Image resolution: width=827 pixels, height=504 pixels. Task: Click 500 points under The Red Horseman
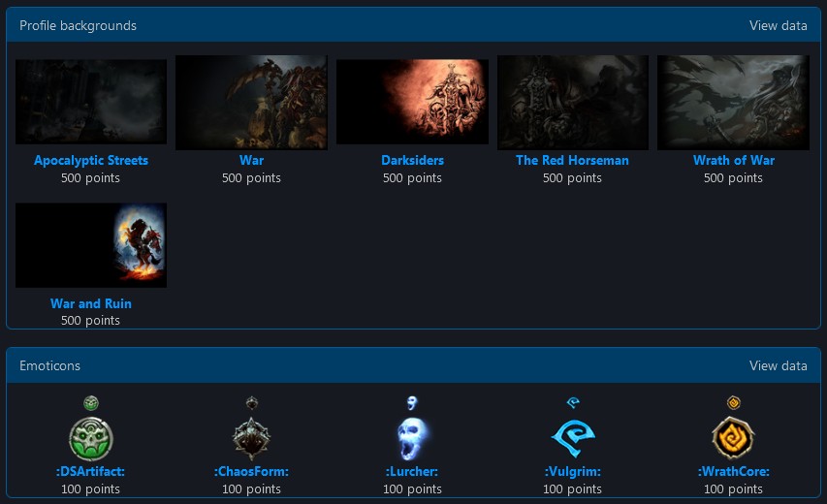click(572, 178)
